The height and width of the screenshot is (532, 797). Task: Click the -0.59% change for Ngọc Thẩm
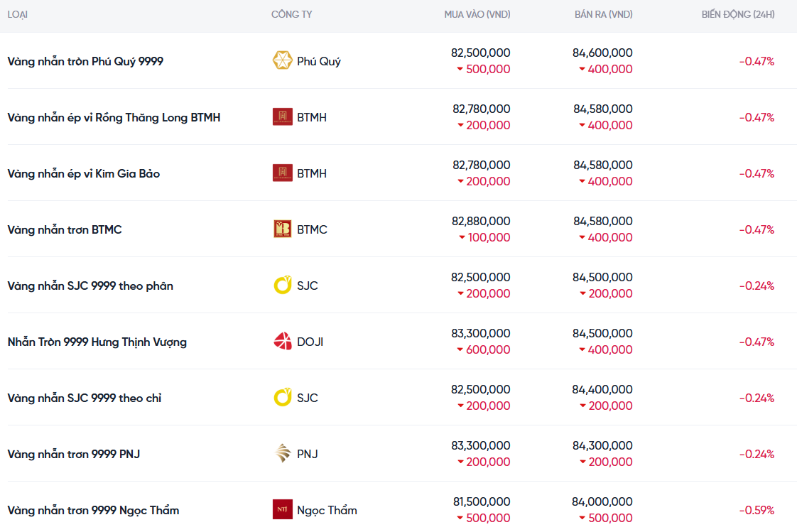757,510
